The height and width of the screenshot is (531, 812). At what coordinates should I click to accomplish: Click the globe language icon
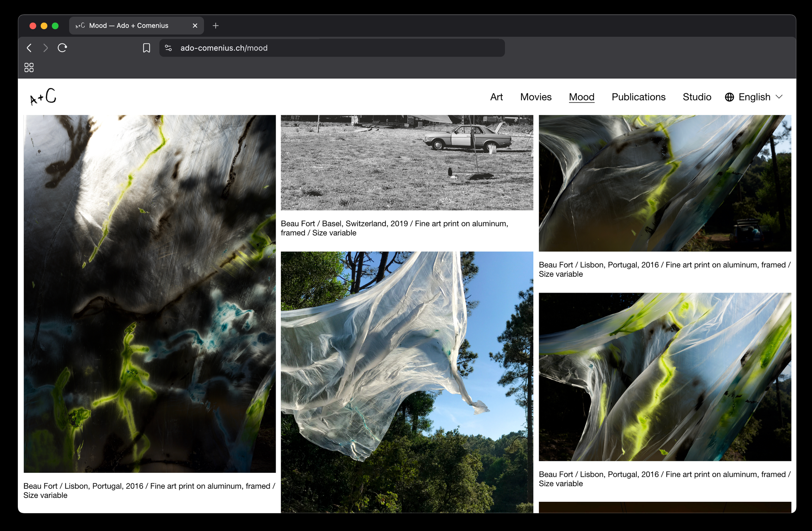pyautogui.click(x=730, y=97)
